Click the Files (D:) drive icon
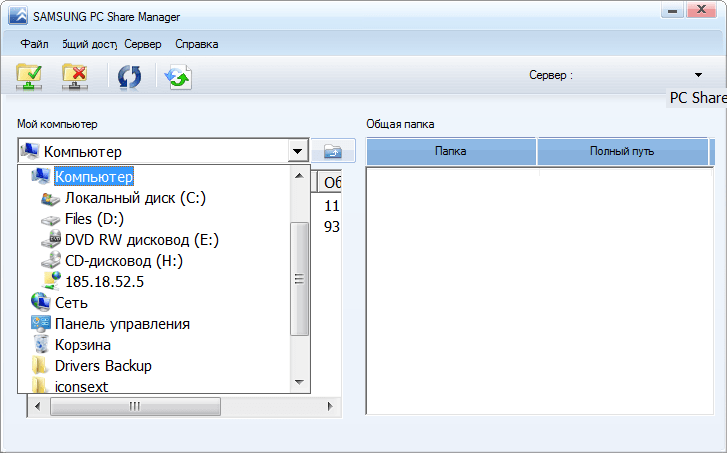This screenshot has height=453, width=727. click(50, 219)
